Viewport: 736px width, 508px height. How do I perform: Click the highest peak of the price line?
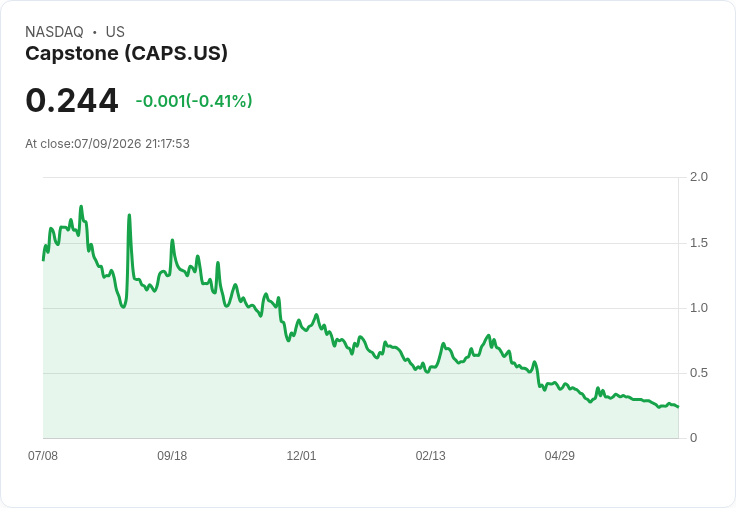pyautogui.click(x=81, y=207)
